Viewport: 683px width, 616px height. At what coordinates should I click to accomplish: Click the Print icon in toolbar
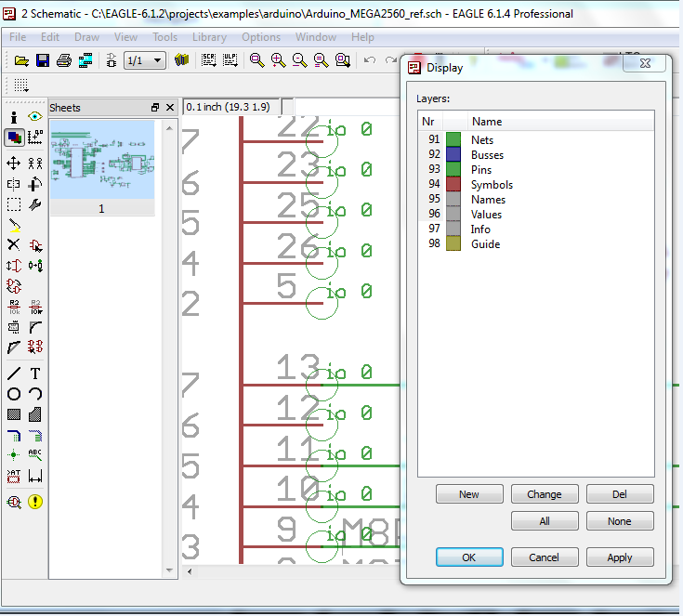(x=63, y=60)
